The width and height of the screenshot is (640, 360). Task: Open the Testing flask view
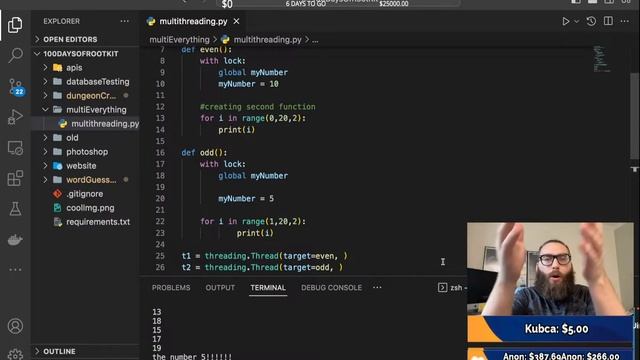15,209
